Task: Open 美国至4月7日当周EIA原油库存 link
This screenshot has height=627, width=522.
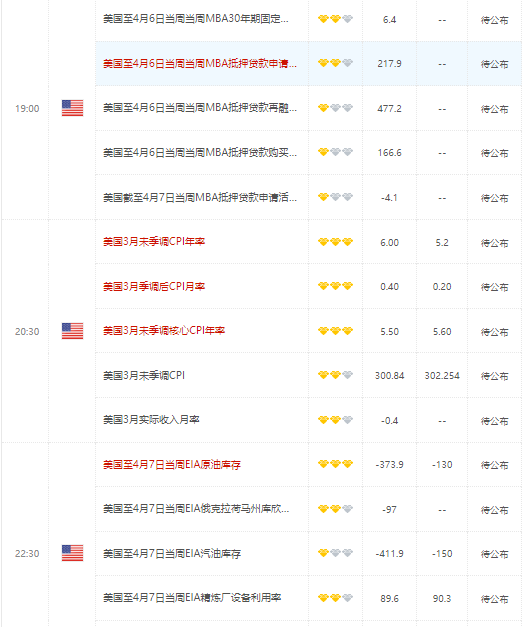Action: coord(172,465)
